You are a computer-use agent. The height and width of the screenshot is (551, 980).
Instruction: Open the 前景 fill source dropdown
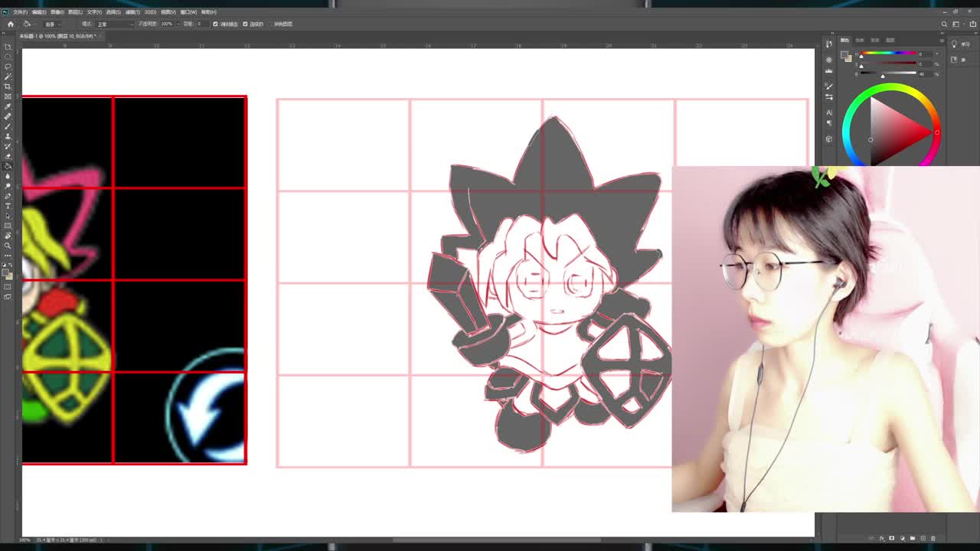coord(52,24)
